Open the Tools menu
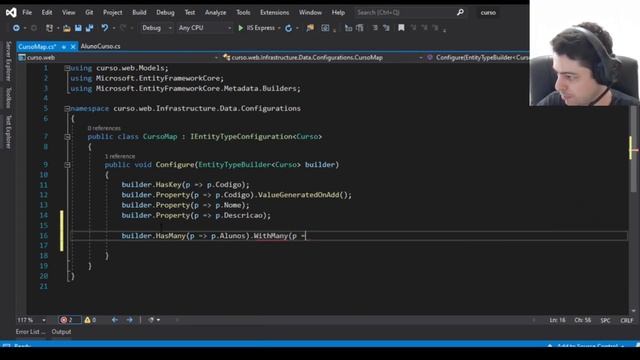Image resolution: width=640 pixels, height=360 pixels. [x=243, y=12]
